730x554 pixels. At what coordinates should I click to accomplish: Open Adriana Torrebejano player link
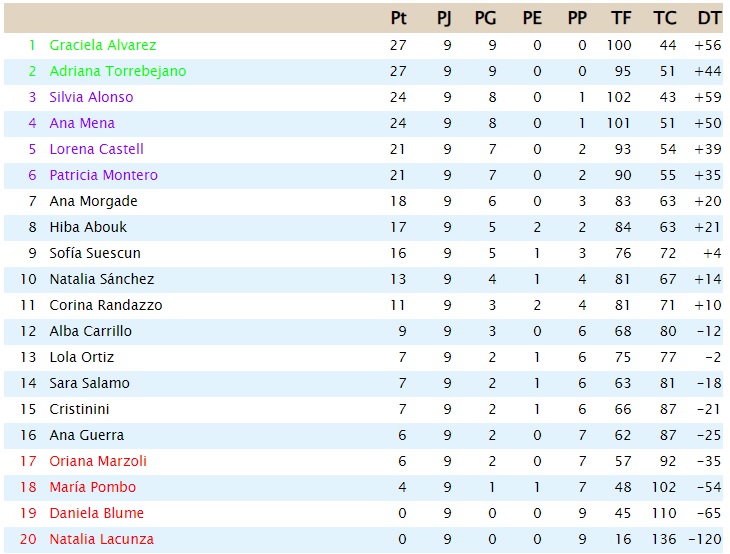coord(118,71)
